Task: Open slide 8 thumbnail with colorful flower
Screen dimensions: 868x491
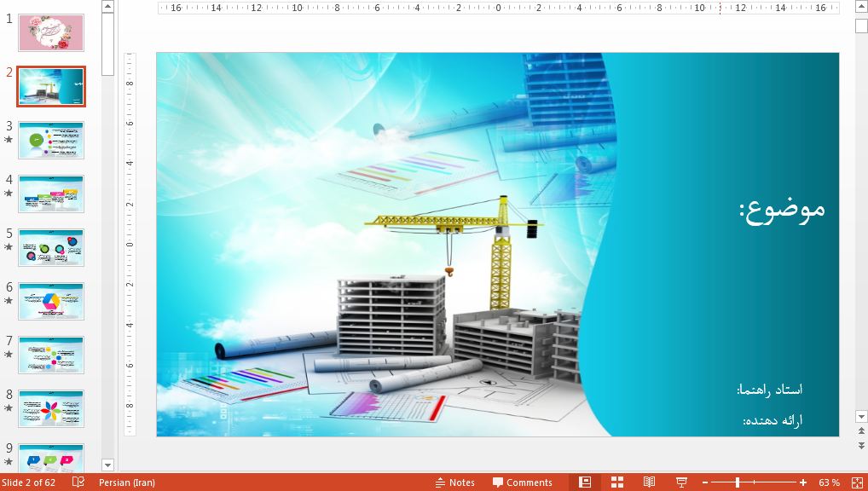Action: [x=51, y=409]
